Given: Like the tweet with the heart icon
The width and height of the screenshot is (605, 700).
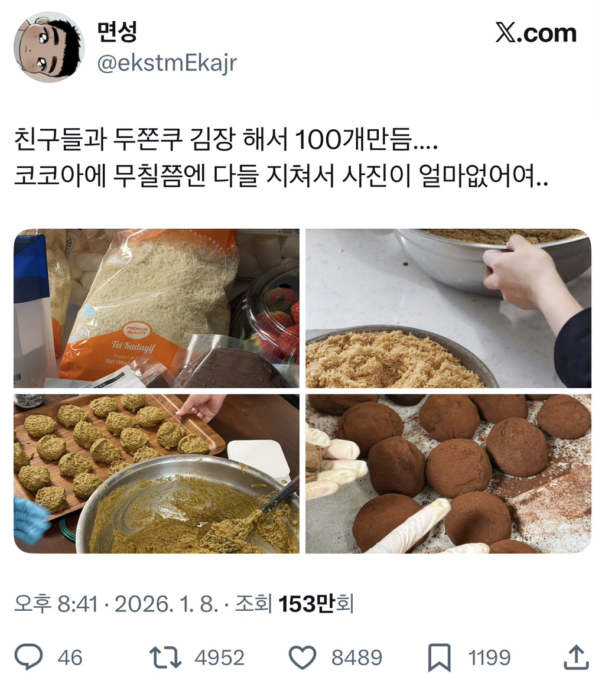Looking at the screenshot, I should tap(302, 657).
